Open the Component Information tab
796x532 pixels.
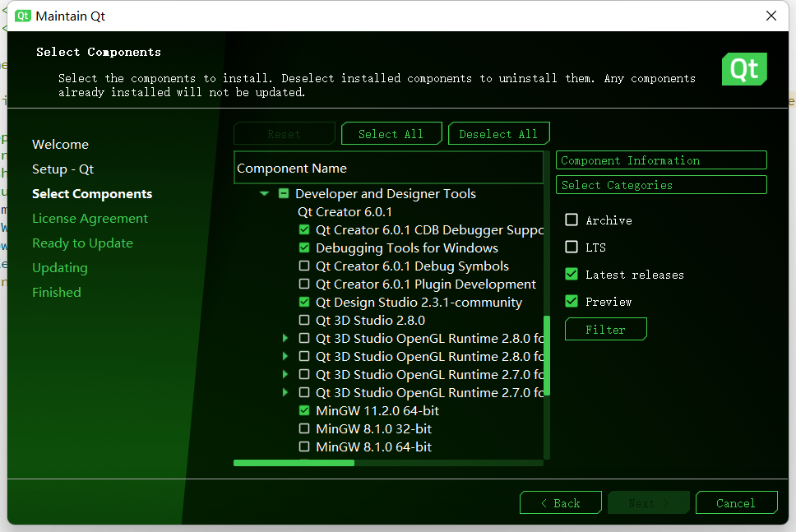[661, 160]
